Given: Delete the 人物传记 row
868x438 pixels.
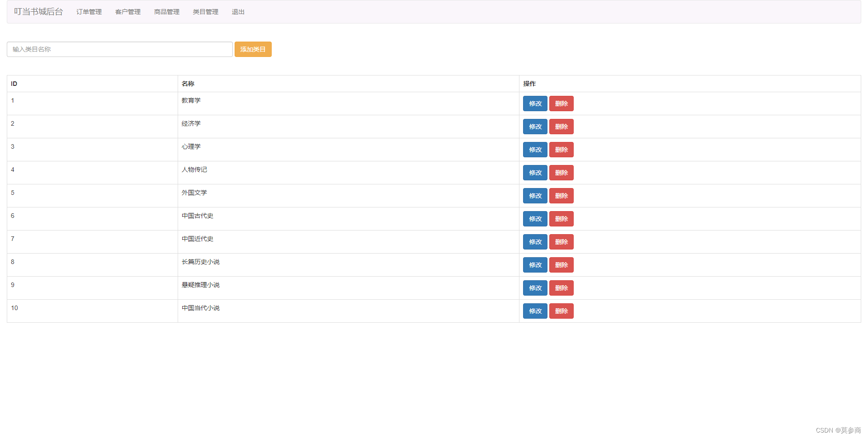Looking at the screenshot, I should coord(561,173).
